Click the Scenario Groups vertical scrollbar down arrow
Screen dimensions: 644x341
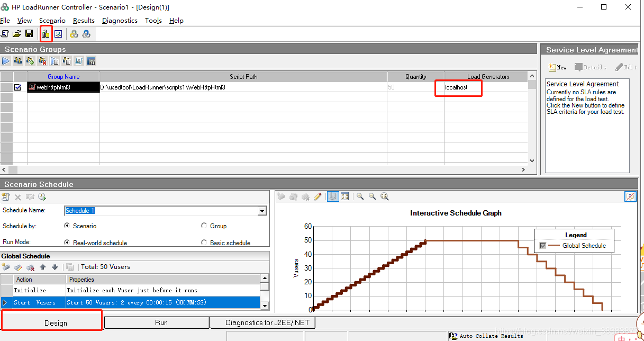point(532,160)
